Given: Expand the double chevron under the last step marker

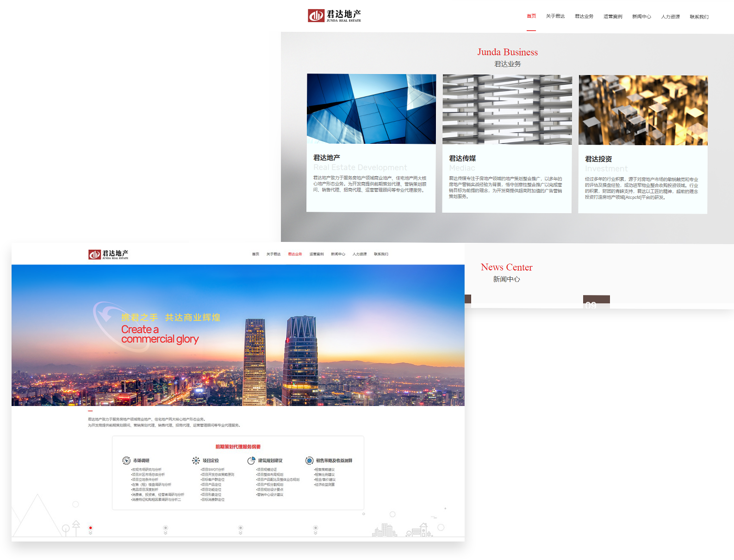Looking at the screenshot, I should (x=316, y=533).
